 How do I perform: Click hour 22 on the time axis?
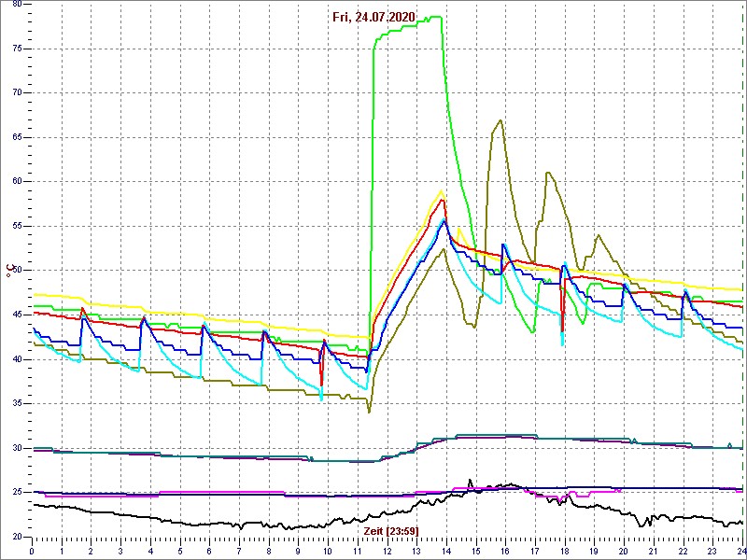[x=684, y=552]
